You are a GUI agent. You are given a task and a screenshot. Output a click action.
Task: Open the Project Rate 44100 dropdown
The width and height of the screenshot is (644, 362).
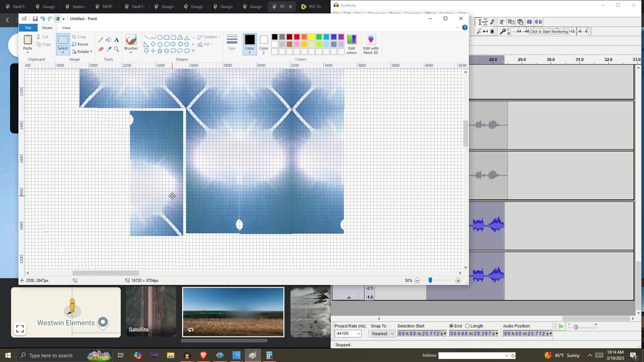coord(358,334)
